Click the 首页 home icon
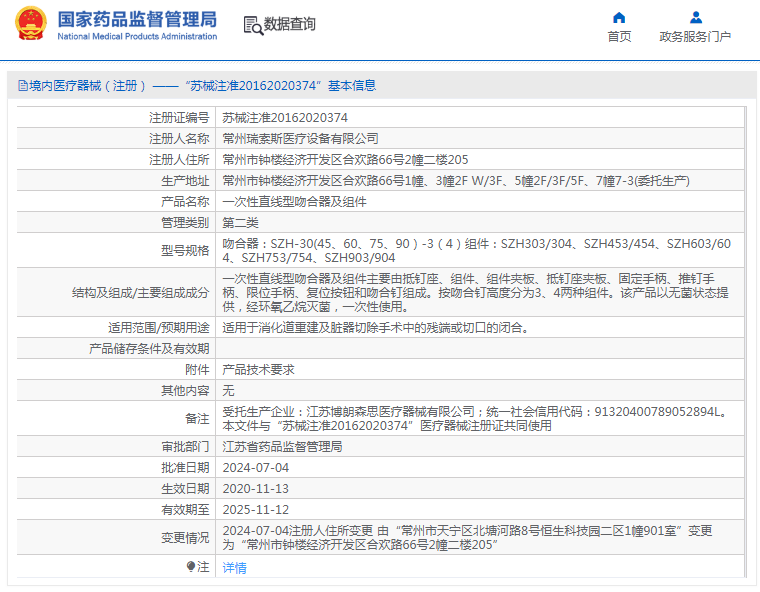Screen dimensions: 760x592 coord(619,18)
